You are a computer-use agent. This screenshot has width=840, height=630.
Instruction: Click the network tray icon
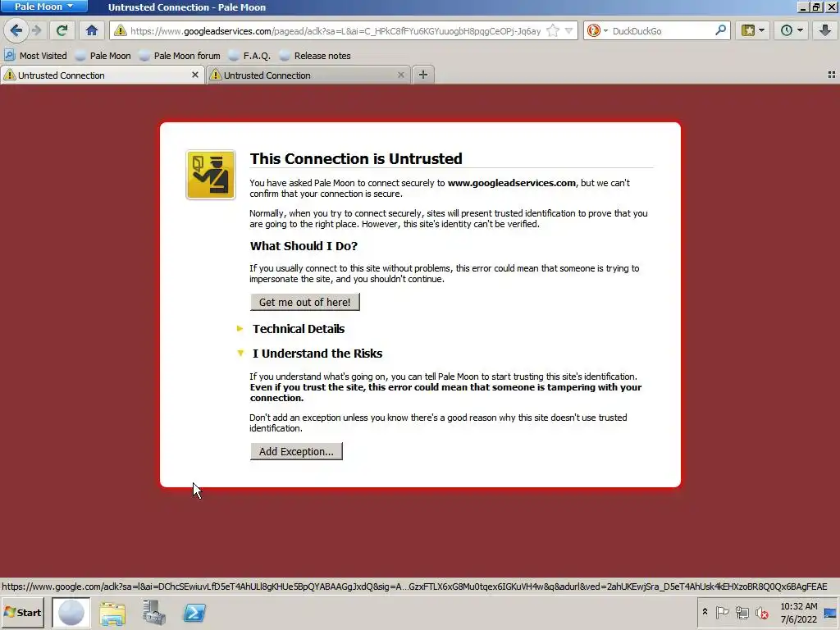pos(742,612)
